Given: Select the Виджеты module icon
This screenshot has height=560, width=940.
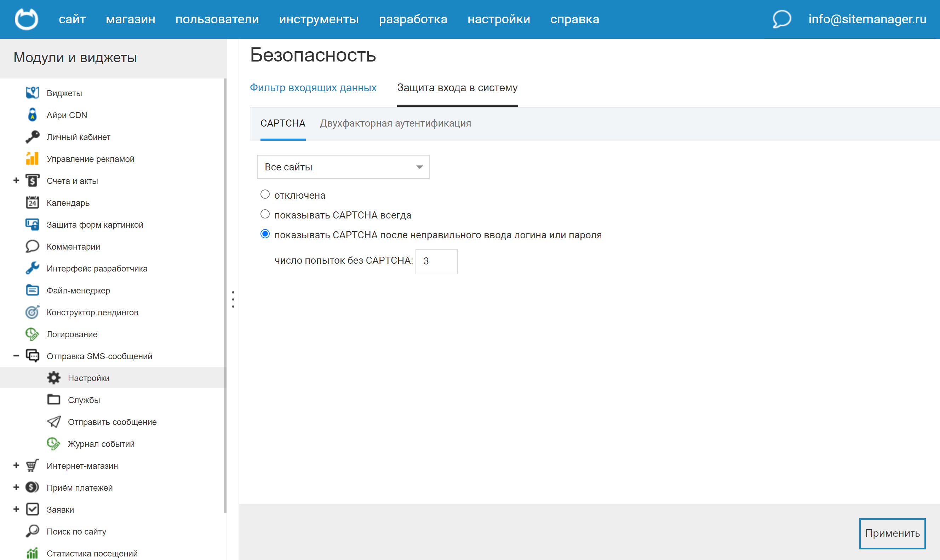Looking at the screenshot, I should (x=33, y=93).
